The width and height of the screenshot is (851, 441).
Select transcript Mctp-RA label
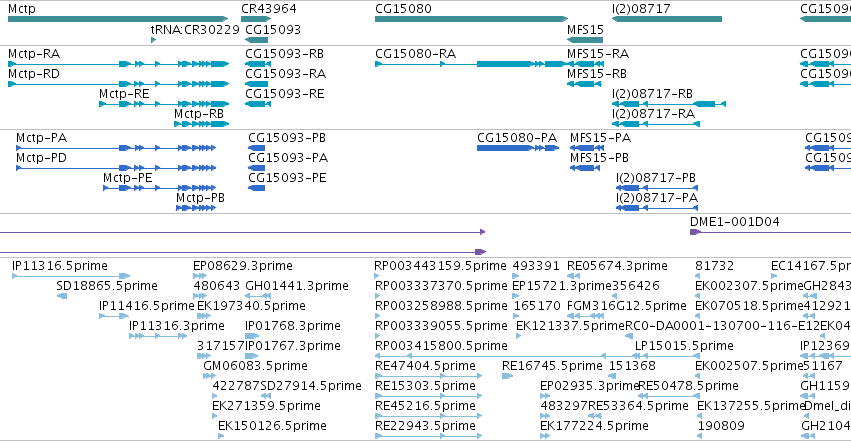(34, 54)
